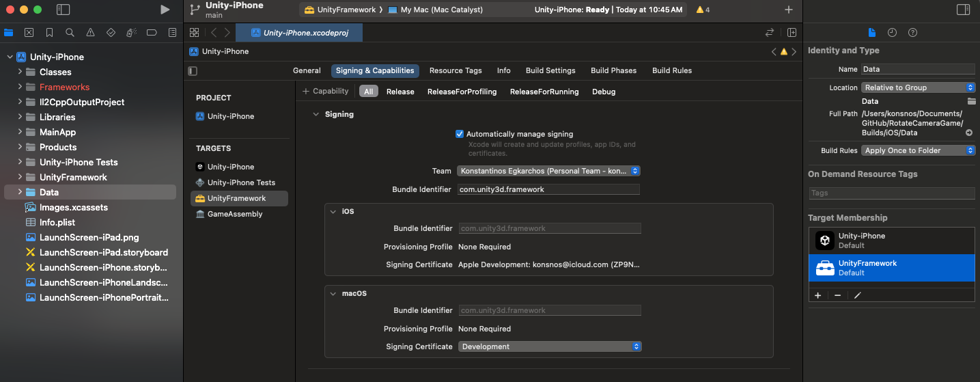980x382 pixels.
Task: Select Info.plist in the navigator
Action: click(x=57, y=222)
